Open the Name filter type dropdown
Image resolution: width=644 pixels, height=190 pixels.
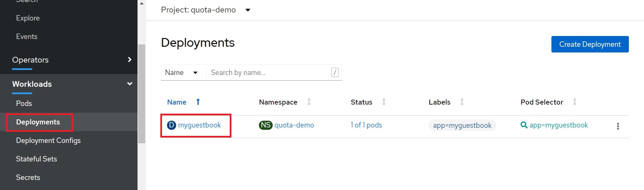point(183,73)
